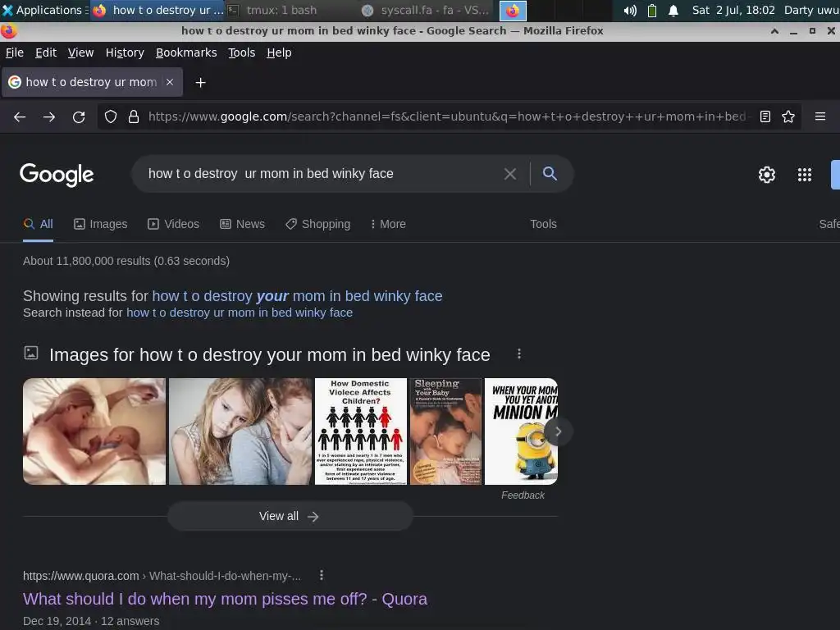This screenshot has width=840, height=630.
Task: Click the clock showing Sat 2 Jul, 18:02
Action: (x=733, y=10)
